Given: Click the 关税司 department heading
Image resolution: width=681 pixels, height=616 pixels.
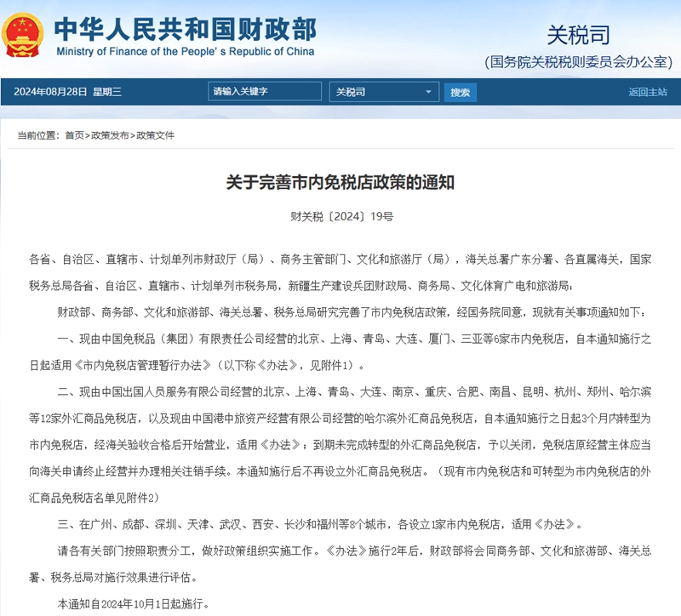Looking at the screenshot, I should coord(578,35).
